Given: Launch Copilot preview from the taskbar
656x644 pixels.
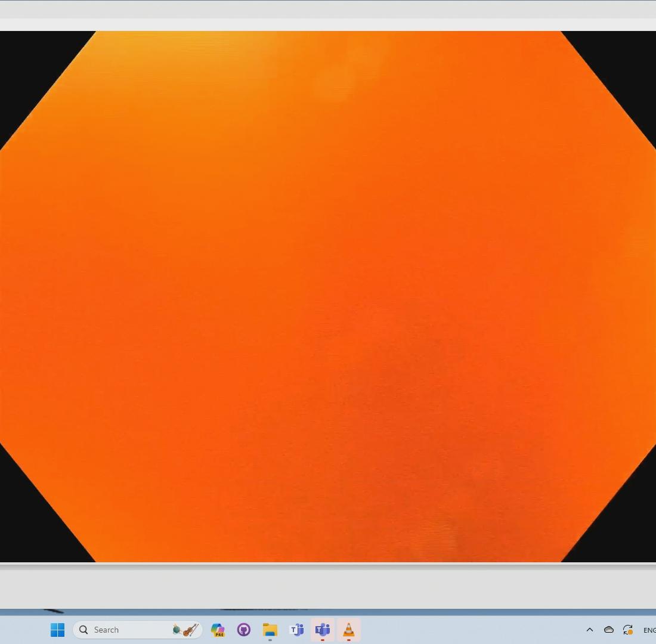Looking at the screenshot, I should click(x=218, y=630).
